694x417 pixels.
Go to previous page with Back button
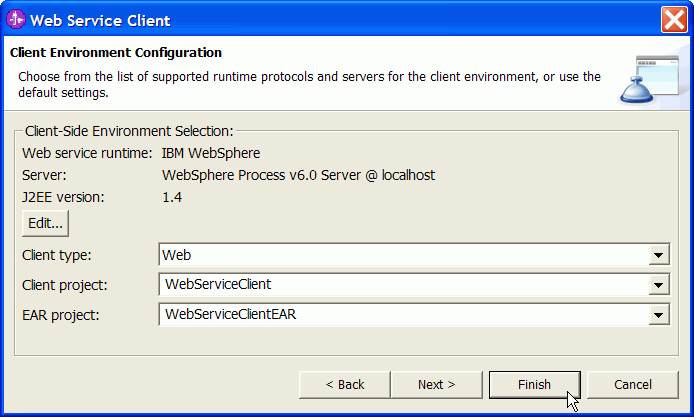(x=345, y=385)
